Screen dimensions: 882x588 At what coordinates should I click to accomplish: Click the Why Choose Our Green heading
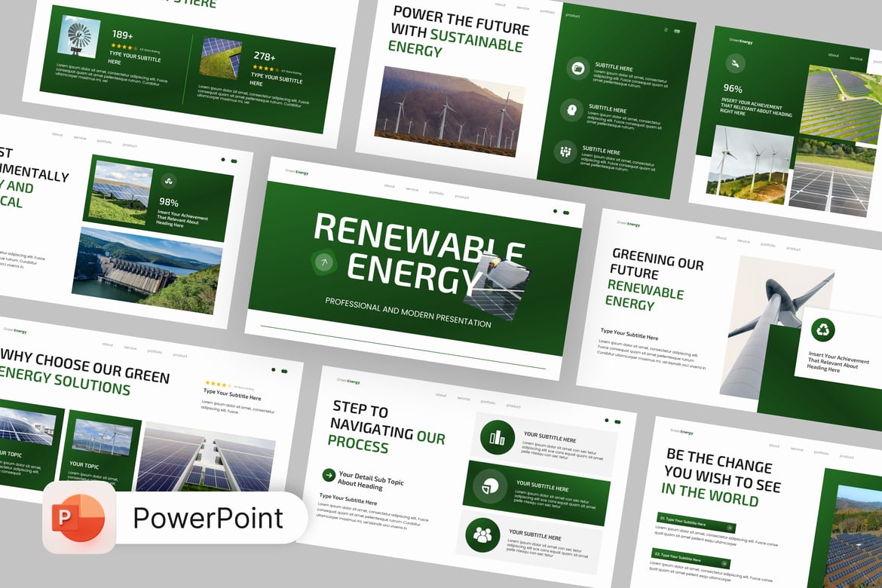pyautogui.click(x=84, y=372)
